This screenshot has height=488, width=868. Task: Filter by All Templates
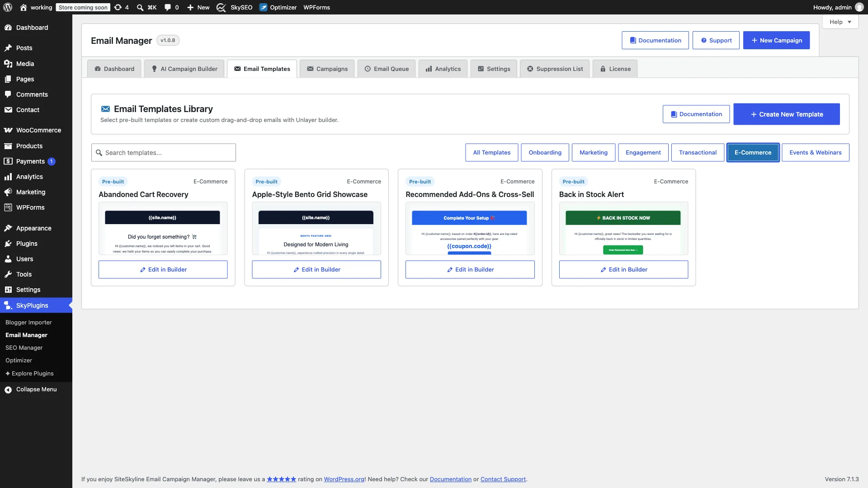pos(492,153)
